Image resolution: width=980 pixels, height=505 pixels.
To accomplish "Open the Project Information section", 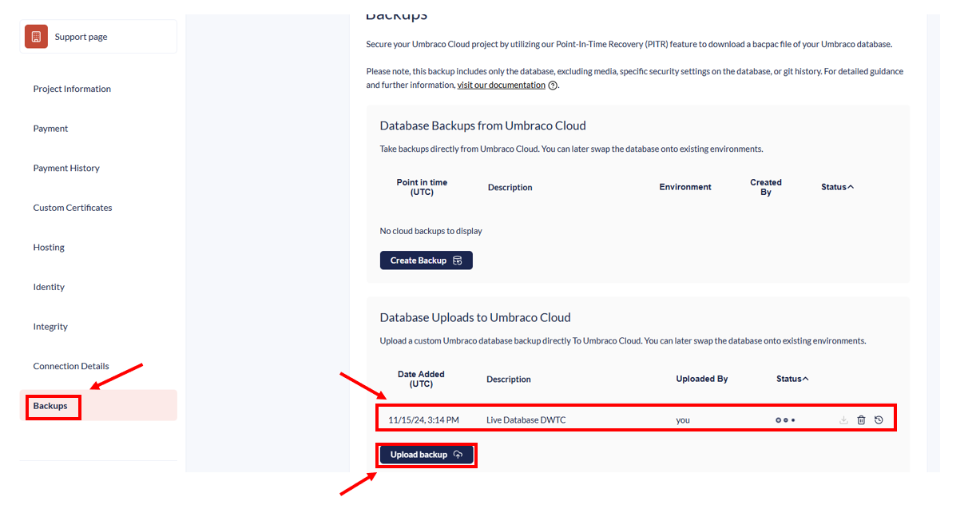I will point(72,89).
